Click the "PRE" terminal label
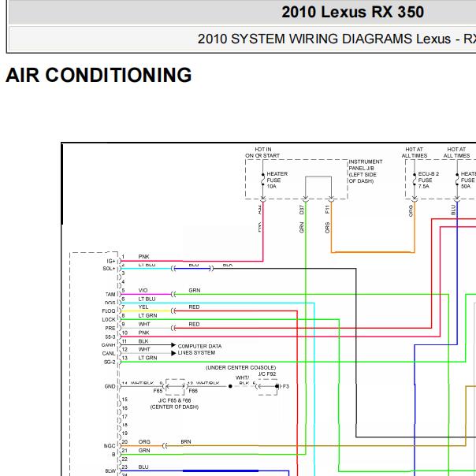The width and height of the screenshot is (476, 476). point(110,328)
